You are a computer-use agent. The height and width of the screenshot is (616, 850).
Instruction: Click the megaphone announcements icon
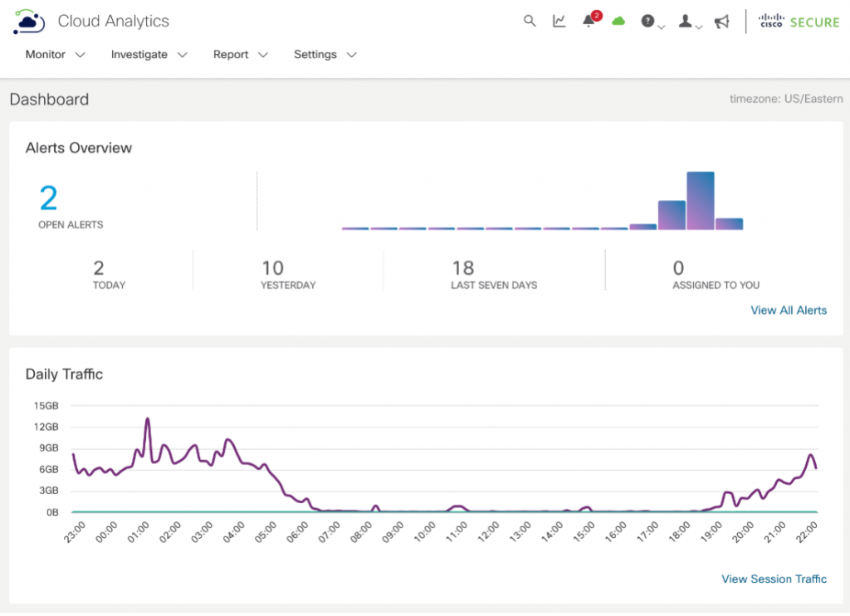coord(721,22)
